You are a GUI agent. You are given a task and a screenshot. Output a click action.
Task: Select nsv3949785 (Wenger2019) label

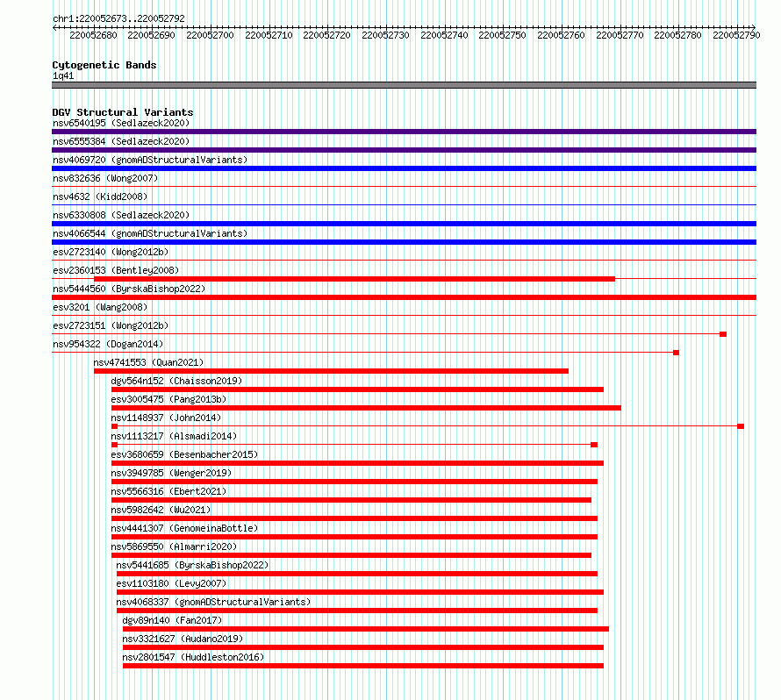tap(171, 473)
